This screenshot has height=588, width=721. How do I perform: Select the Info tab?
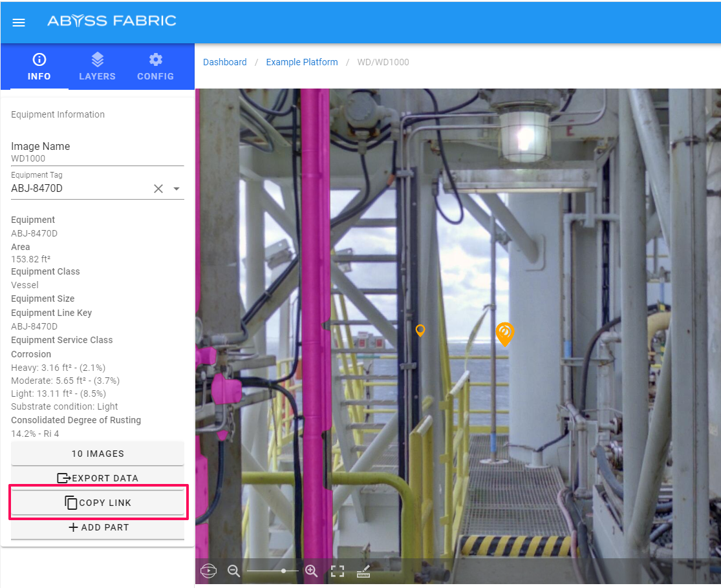coord(39,67)
